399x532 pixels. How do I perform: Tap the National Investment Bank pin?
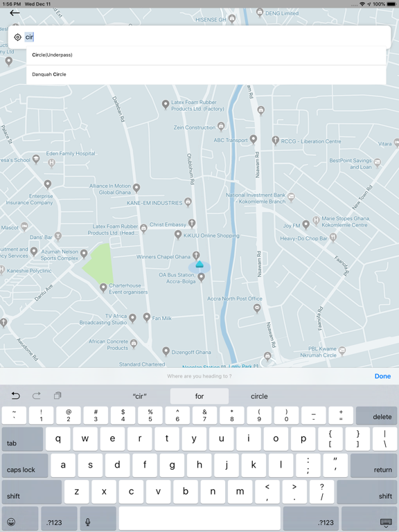pos(291,197)
